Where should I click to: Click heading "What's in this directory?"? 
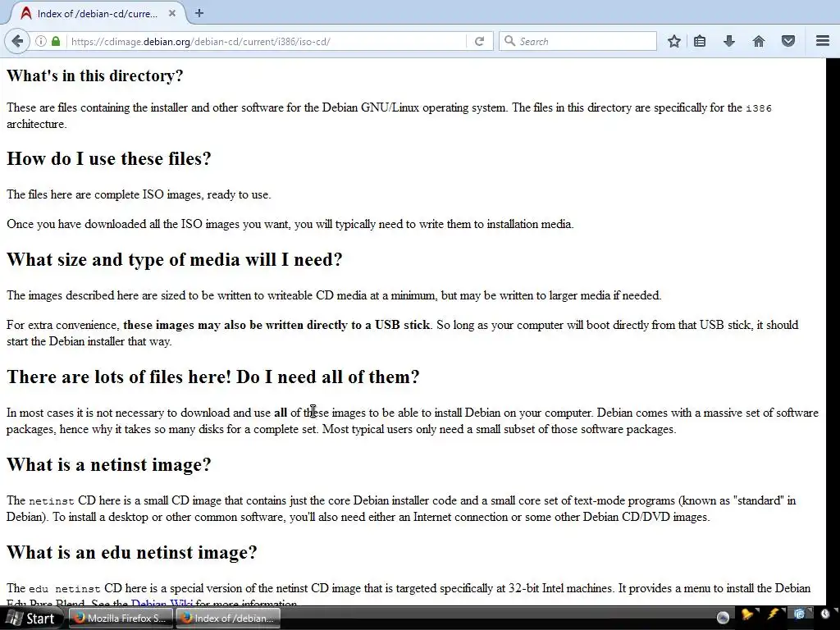click(95, 75)
